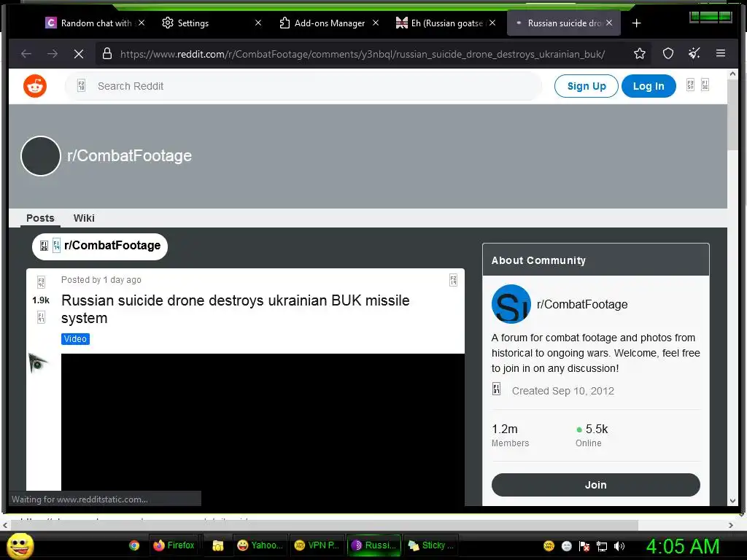Open the Firefox shield protection icon
Viewport: 747px width, 560px height.
pyautogui.click(x=668, y=54)
